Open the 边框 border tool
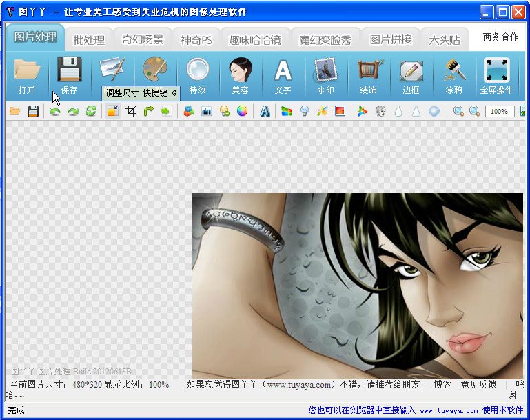This screenshot has height=420, width=530. coord(411,76)
